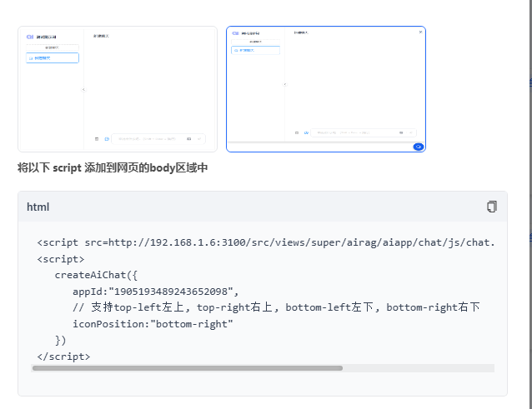Image resolution: width=532 pixels, height=409 pixels.
Task: Click the "createAiChat({" code line
Action: click(x=96, y=275)
